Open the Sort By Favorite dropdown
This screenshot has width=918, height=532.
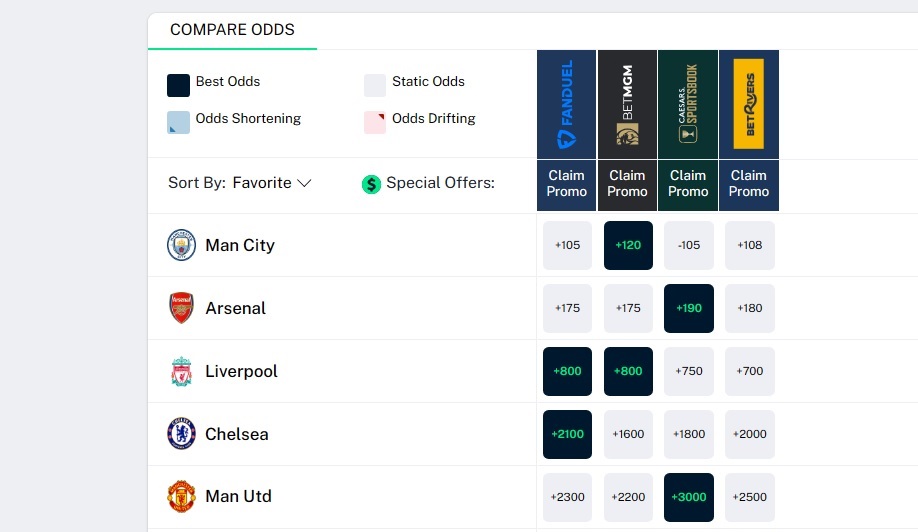pos(240,183)
